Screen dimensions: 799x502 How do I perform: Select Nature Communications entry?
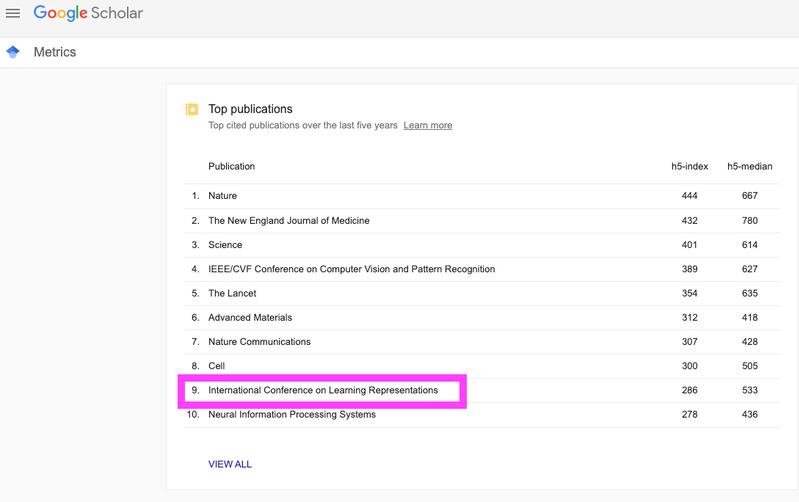pos(259,342)
